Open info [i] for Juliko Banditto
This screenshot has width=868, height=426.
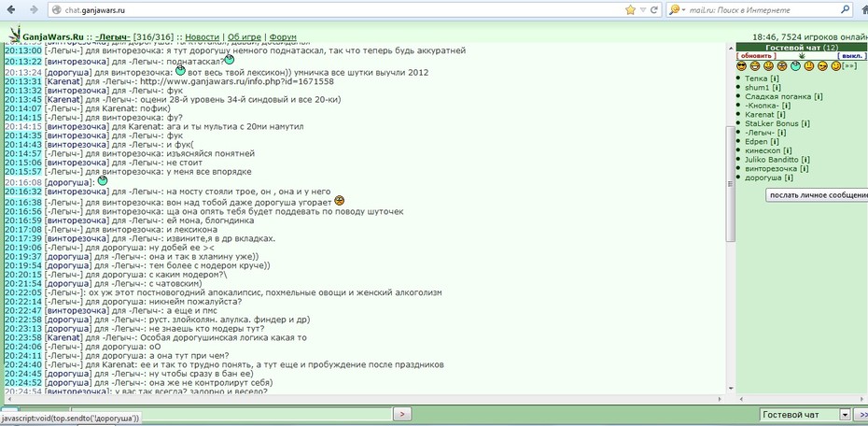click(806, 160)
